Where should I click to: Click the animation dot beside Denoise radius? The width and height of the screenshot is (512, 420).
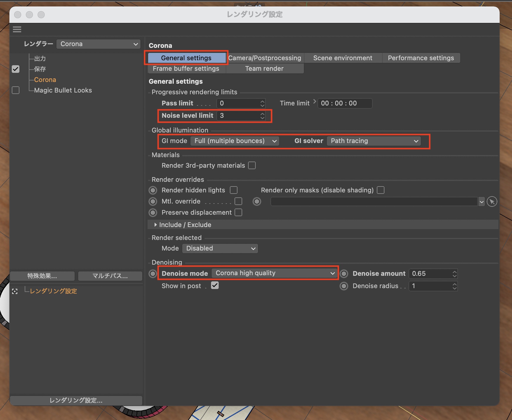coord(344,286)
